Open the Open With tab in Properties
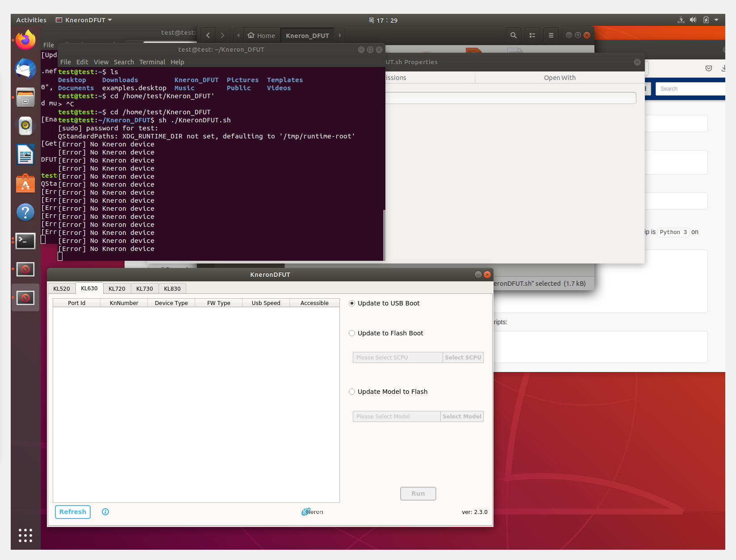This screenshot has height=560, width=736. 560,78
